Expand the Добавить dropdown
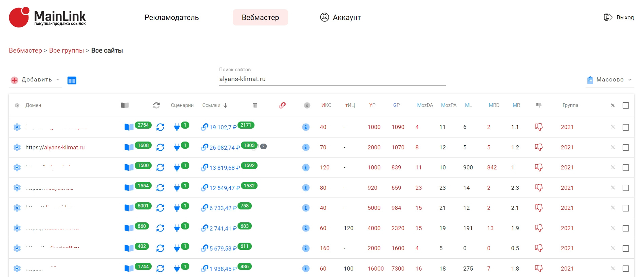Screen dimensions: 644x277 pyautogui.click(x=36, y=80)
